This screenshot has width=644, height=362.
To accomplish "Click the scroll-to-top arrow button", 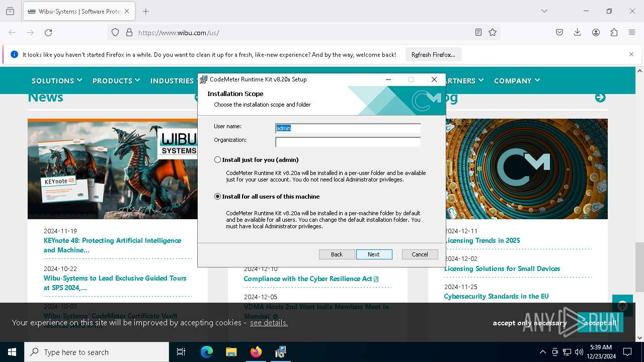I will point(622,306).
